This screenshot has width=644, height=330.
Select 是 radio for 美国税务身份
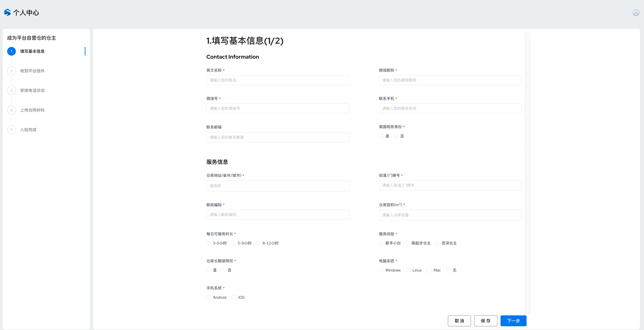click(x=381, y=136)
